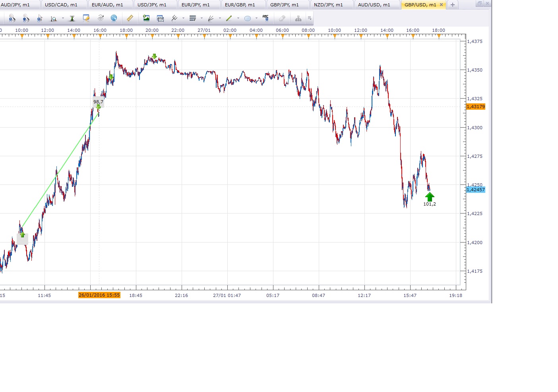
Task: Select the ABC text label tool
Action: point(265,18)
